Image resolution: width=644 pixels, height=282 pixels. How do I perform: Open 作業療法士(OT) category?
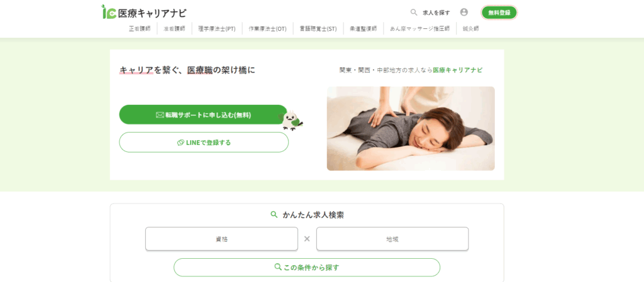[x=268, y=29]
